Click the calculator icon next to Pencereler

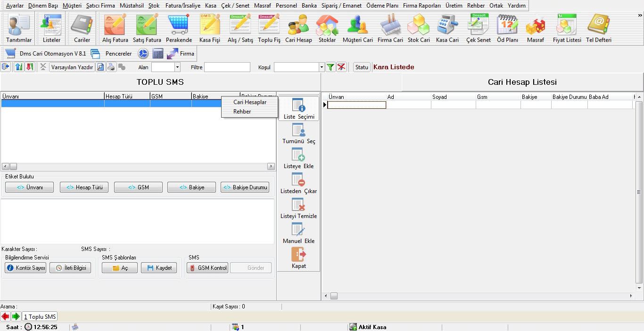tap(158, 54)
